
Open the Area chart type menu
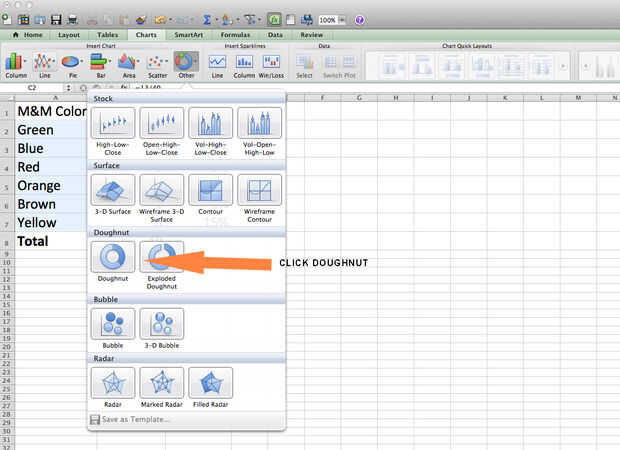129,66
